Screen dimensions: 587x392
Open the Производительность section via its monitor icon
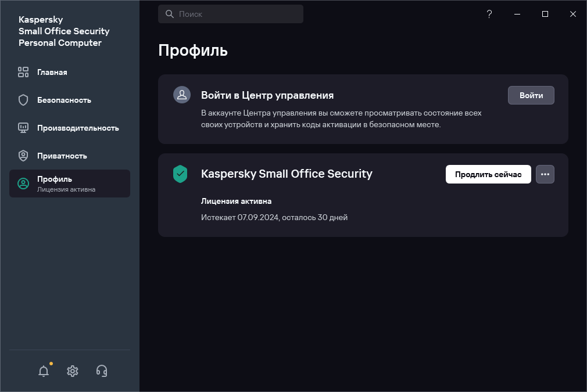point(23,128)
